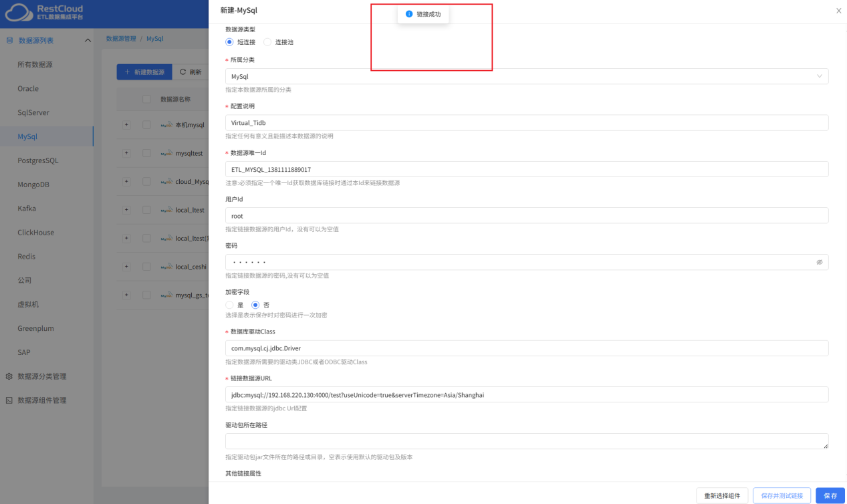Click the MySQL icon beside cloud_Mysql row
The width and height of the screenshot is (847, 504).
coord(166,182)
